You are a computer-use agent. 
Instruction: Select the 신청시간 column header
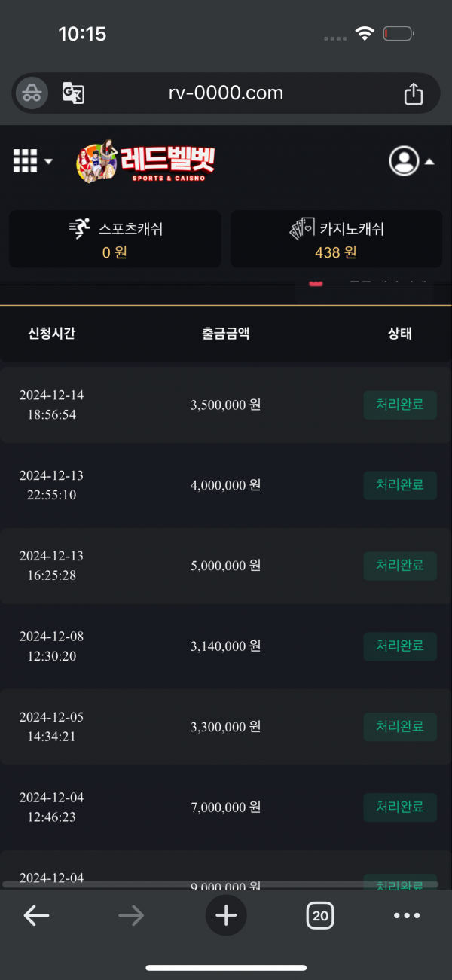tap(51, 334)
